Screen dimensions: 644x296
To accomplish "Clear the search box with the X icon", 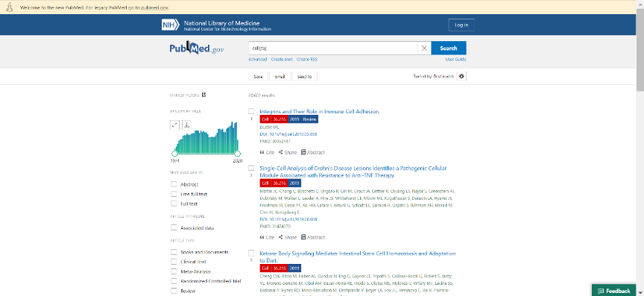I will [x=424, y=48].
